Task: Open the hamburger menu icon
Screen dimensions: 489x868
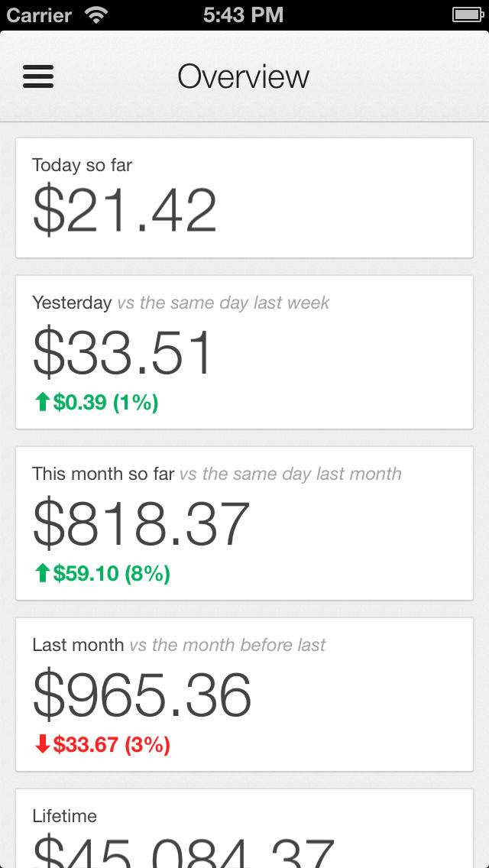Action: click(38, 76)
